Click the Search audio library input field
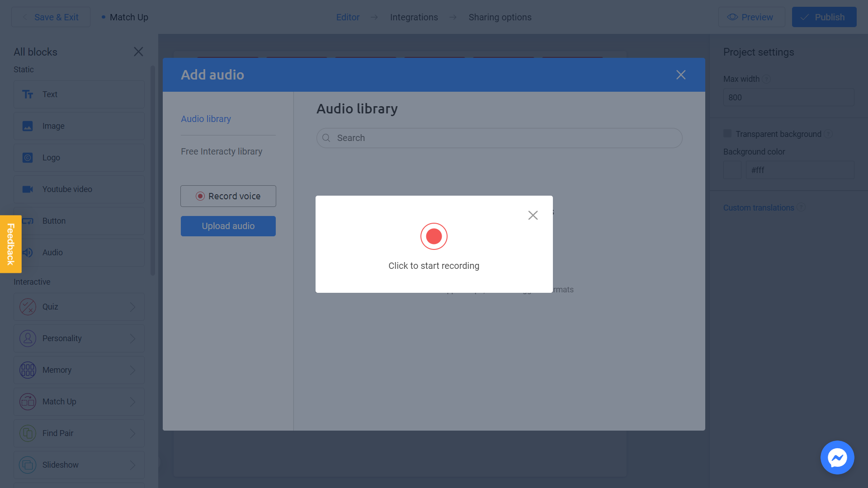 coord(500,138)
